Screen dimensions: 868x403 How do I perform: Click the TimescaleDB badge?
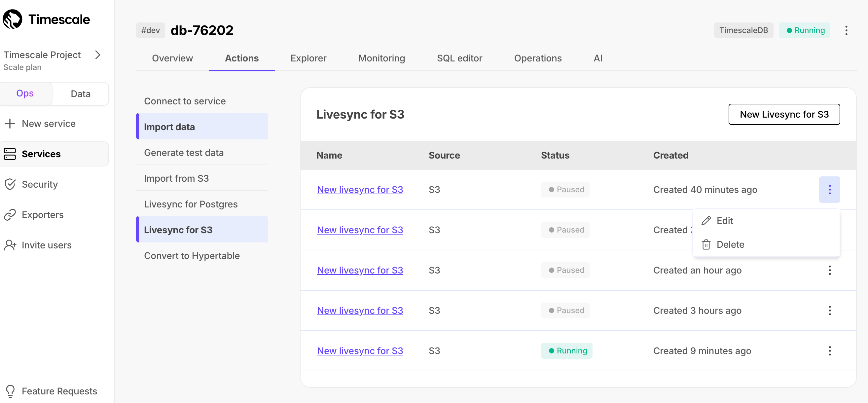[x=743, y=30]
